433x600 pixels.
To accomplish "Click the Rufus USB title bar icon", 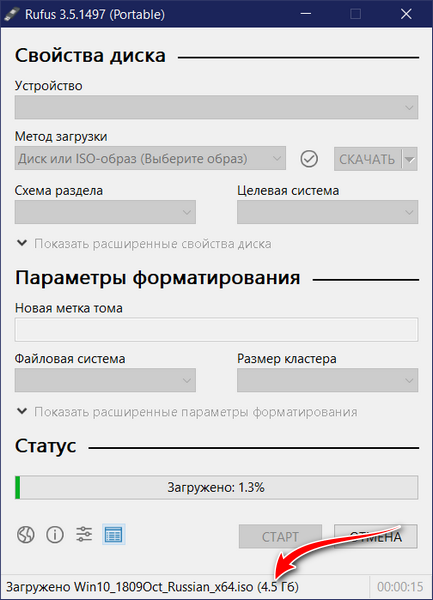I will click(x=11, y=14).
